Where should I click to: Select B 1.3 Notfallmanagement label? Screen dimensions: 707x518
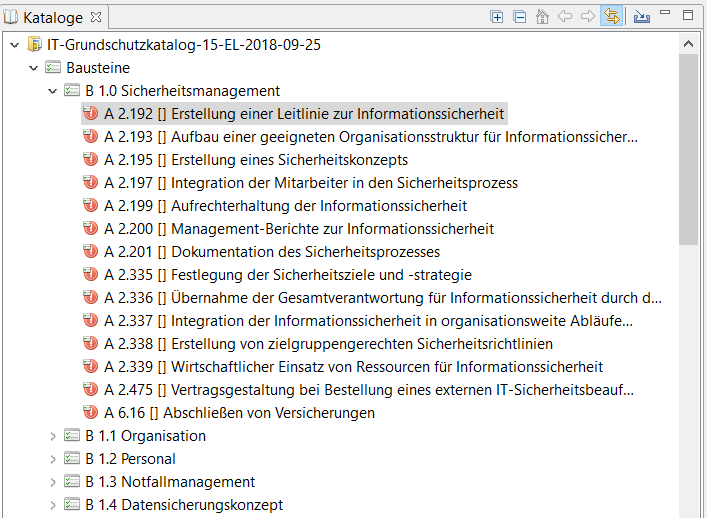(x=170, y=482)
